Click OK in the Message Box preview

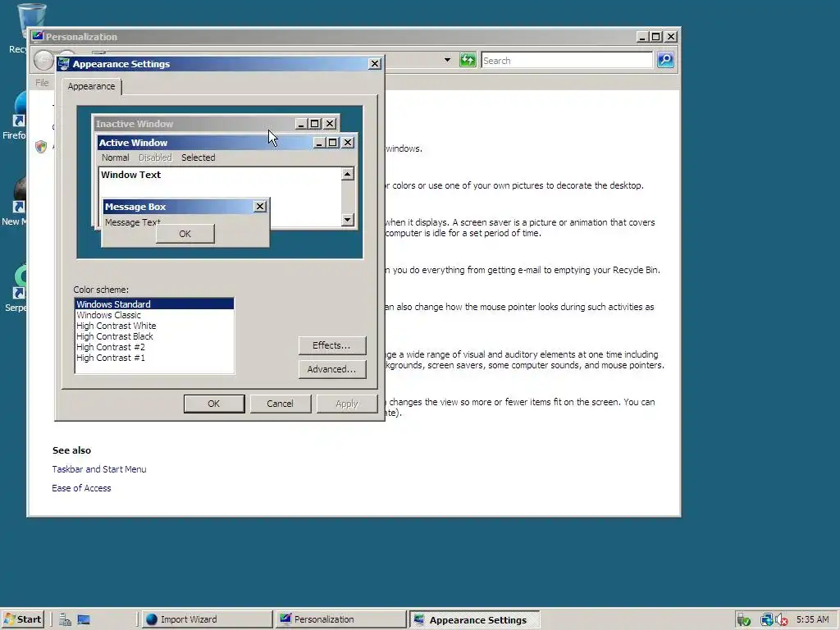click(x=185, y=234)
